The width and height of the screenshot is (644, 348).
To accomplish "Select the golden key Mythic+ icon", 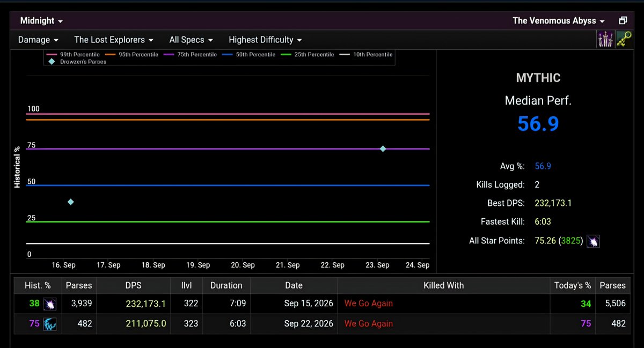I will [x=624, y=39].
